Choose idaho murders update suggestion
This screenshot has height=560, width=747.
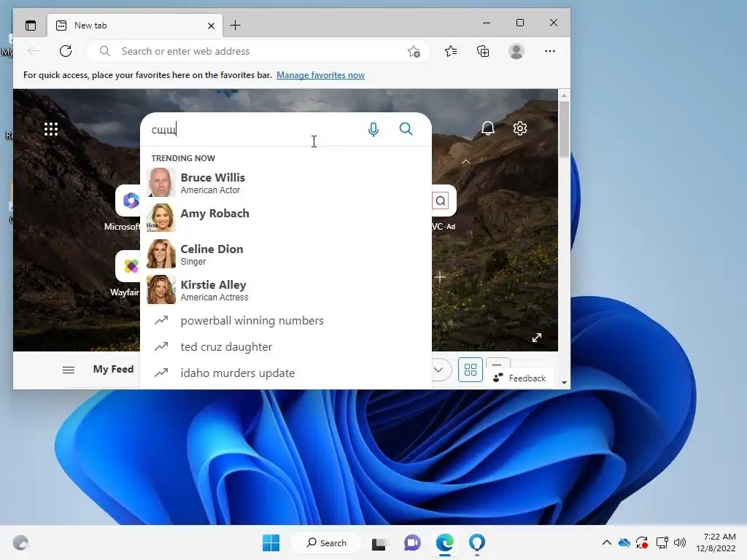[286, 373]
